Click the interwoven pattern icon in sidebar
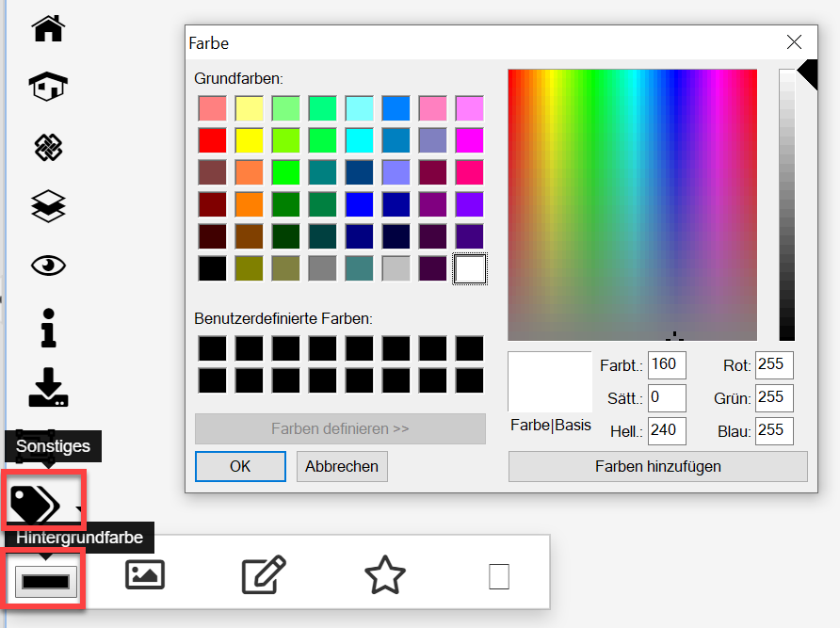The width and height of the screenshot is (840, 628). [48, 148]
